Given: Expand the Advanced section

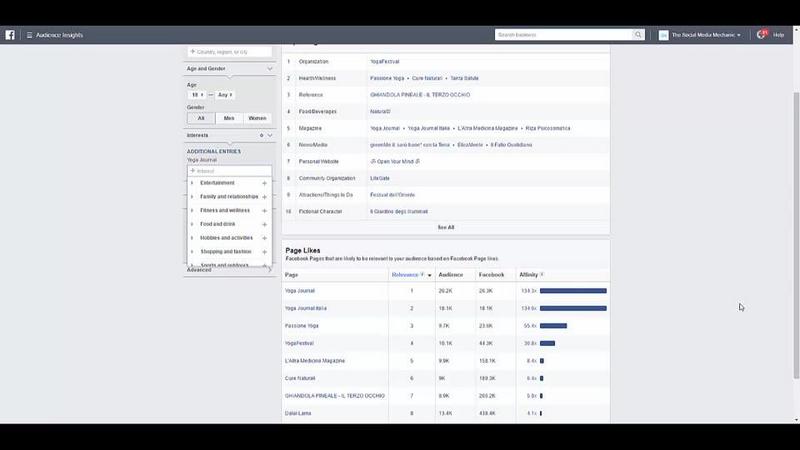Looking at the screenshot, I should (270, 270).
